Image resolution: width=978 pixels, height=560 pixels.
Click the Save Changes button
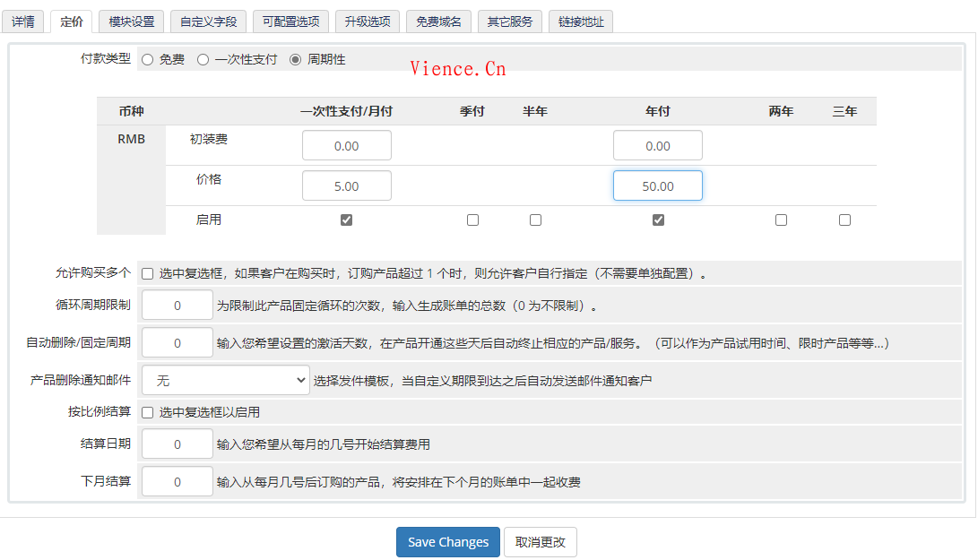447,541
